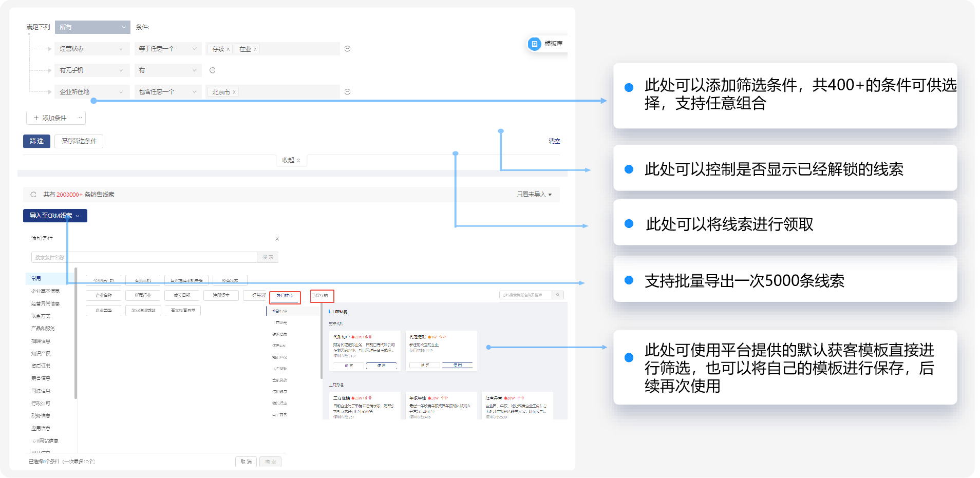Remove the 经营状态 condition row
This screenshot has height=478, width=980.
click(x=347, y=49)
